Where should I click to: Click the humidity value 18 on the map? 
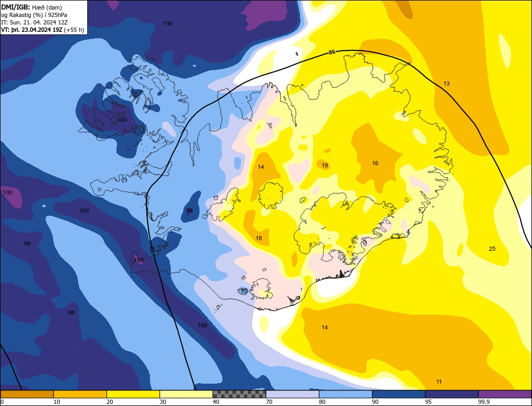(x=259, y=238)
